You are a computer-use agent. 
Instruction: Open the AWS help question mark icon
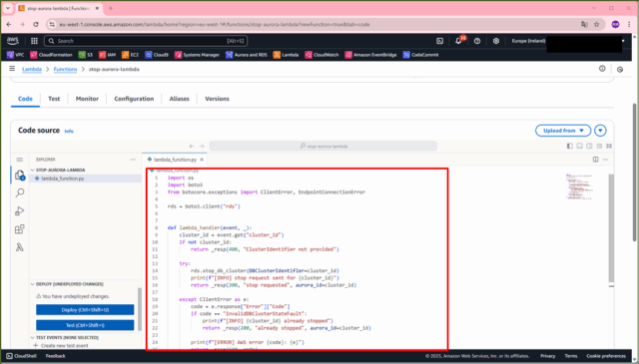(x=477, y=41)
